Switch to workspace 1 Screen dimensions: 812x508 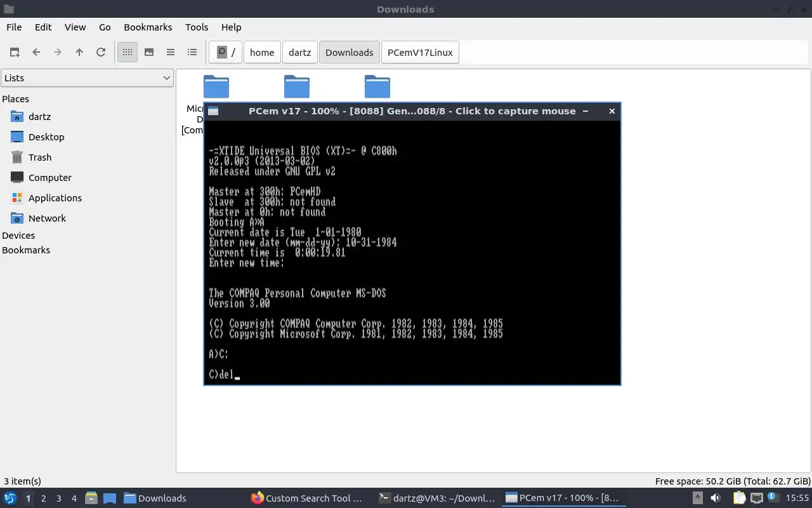pos(28,498)
